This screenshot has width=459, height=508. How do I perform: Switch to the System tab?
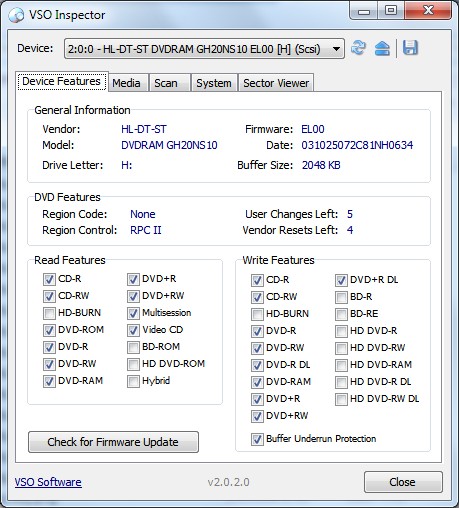[x=214, y=83]
